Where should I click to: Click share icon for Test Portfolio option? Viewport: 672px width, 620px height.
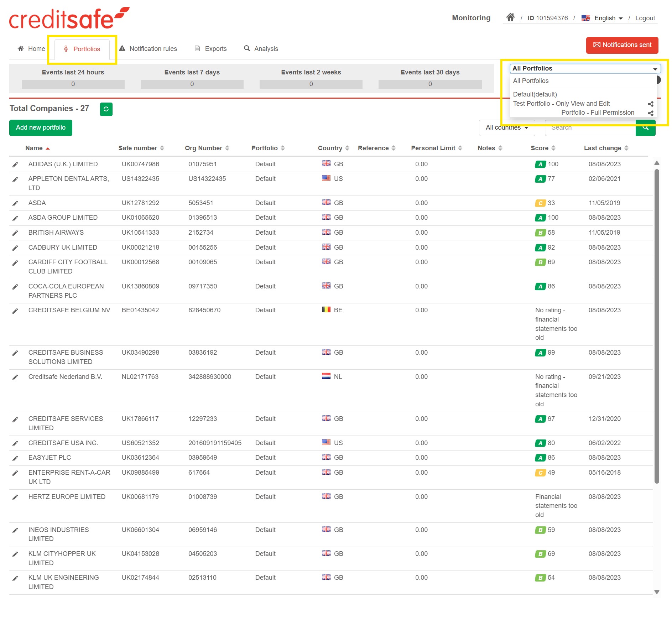tap(650, 104)
